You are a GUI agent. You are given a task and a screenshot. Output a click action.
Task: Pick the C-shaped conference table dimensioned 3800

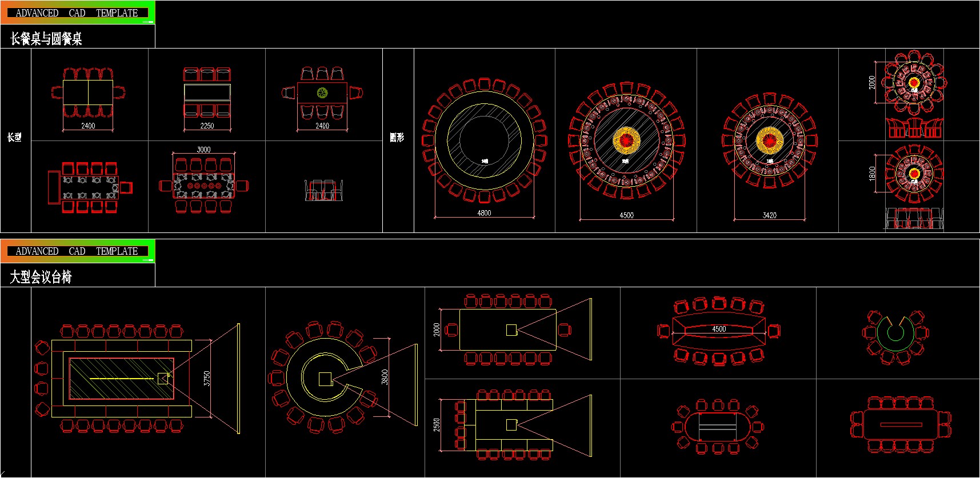(x=325, y=379)
